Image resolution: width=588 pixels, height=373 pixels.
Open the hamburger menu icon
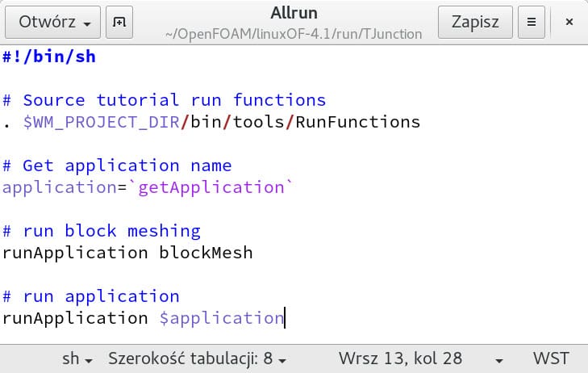pos(532,22)
